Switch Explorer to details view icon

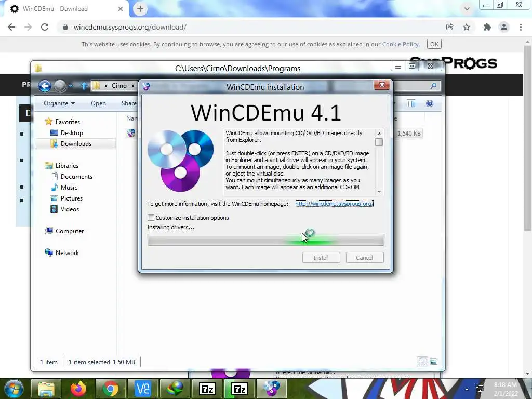tap(422, 362)
